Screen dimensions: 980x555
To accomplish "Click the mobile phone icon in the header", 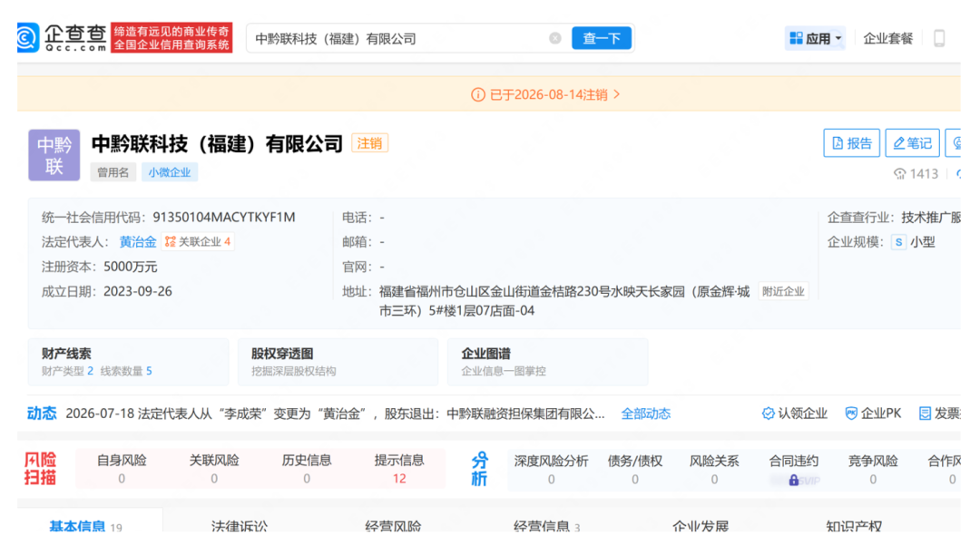I will tap(939, 38).
